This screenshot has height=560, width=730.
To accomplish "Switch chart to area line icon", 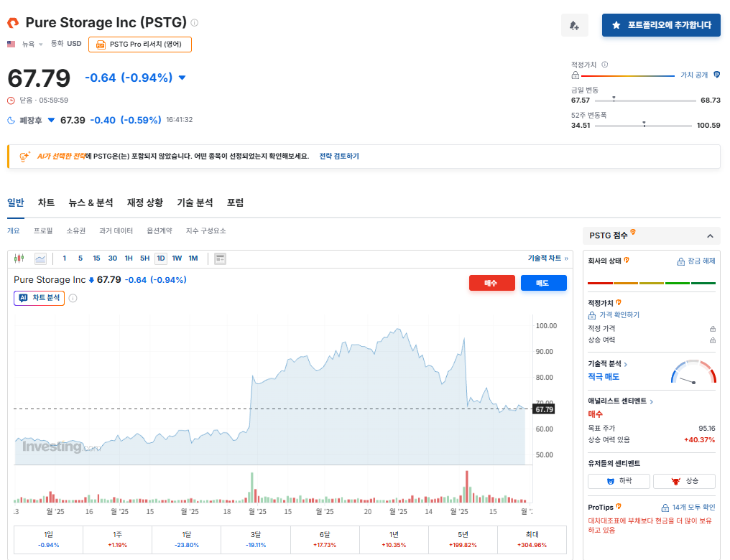I will pos(40,258).
